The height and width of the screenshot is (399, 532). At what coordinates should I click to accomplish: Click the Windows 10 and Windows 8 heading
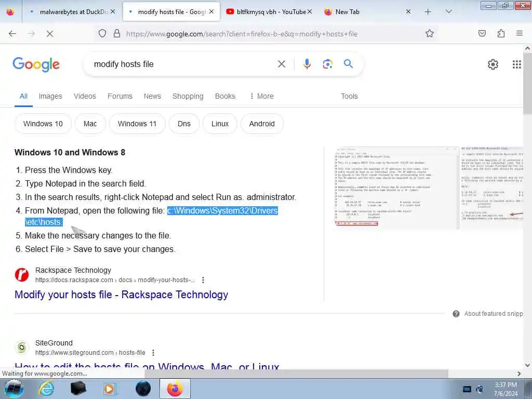click(x=70, y=153)
